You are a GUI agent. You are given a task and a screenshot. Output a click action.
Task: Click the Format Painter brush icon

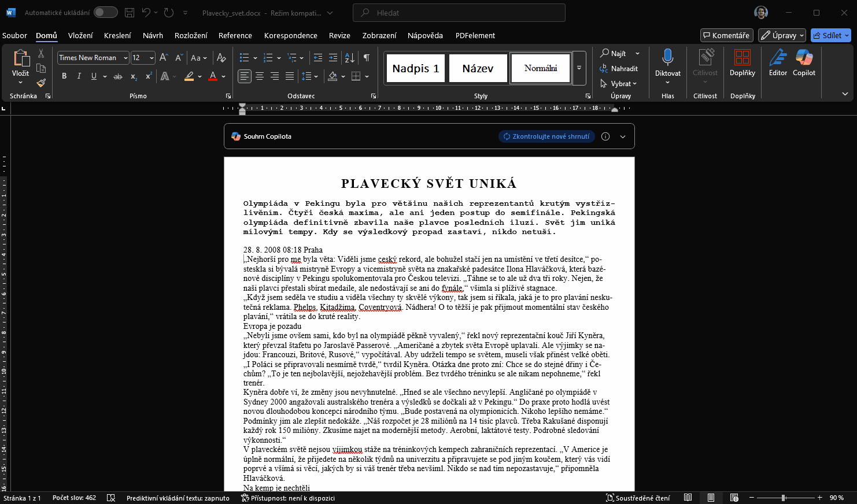pyautogui.click(x=41, y=83)
